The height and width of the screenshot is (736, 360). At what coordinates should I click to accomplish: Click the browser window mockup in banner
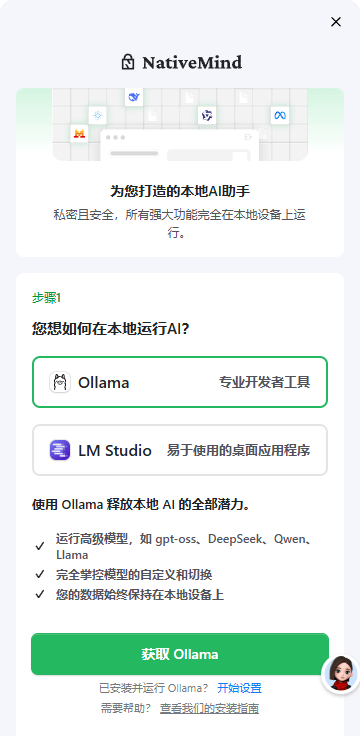point(180,146)
